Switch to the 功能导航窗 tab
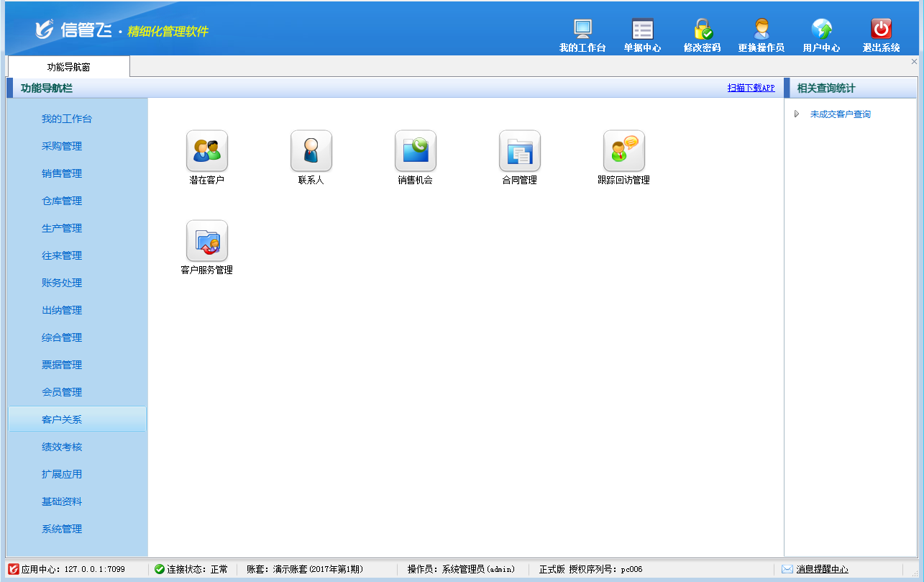The width and height of the screenshot is (924, 582). click(69, 67)
